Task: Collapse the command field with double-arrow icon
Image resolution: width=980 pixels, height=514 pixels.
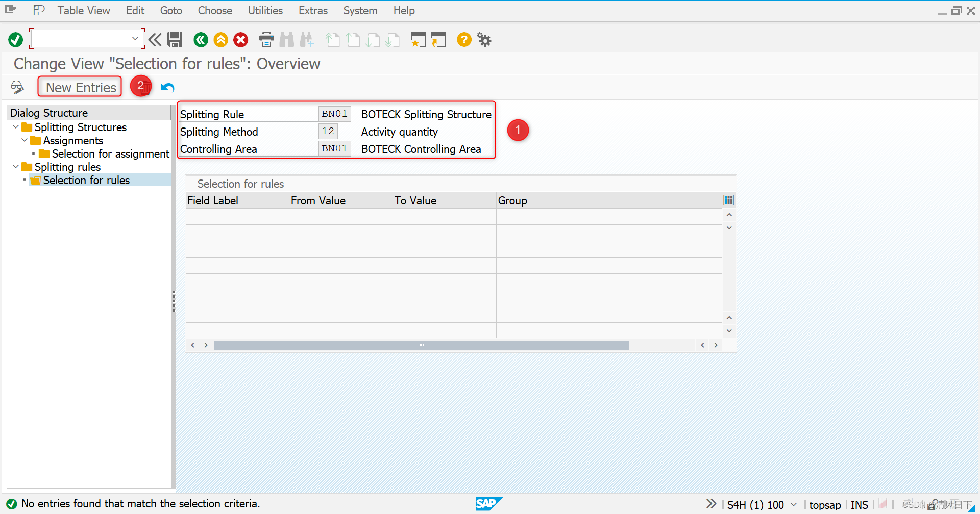Action: click(x=155, y=40)
